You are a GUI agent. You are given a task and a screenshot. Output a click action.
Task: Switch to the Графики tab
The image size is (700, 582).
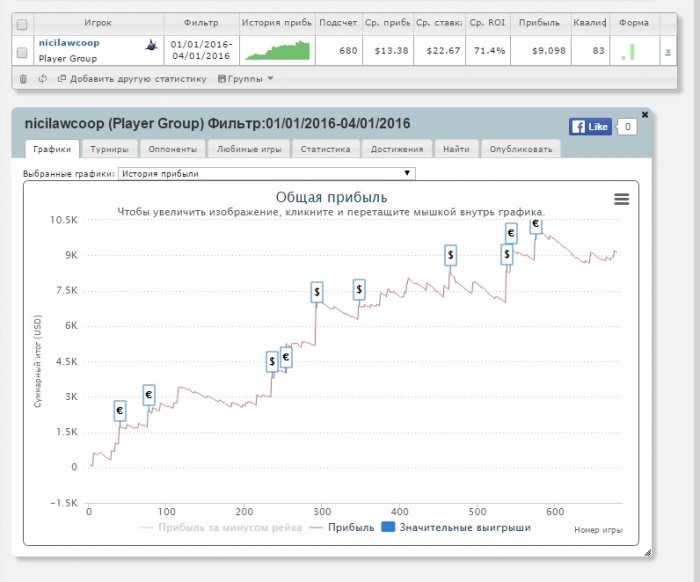coord(52,149)
